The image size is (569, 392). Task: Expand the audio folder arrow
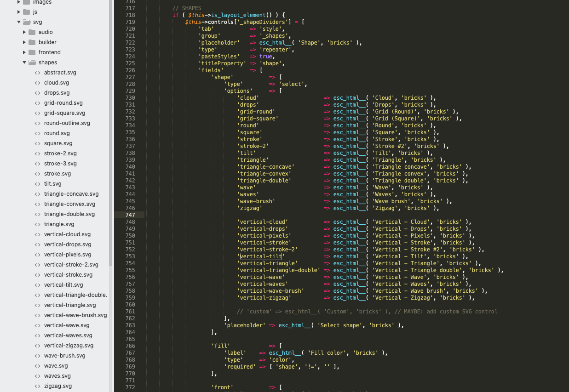click(24, 32)
